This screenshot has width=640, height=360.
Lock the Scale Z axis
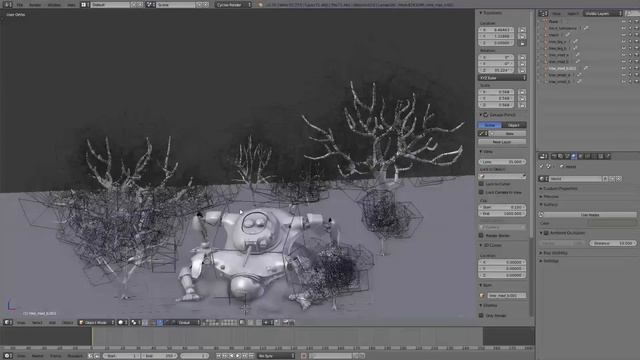pyautogui.click(x=522, y=105)
